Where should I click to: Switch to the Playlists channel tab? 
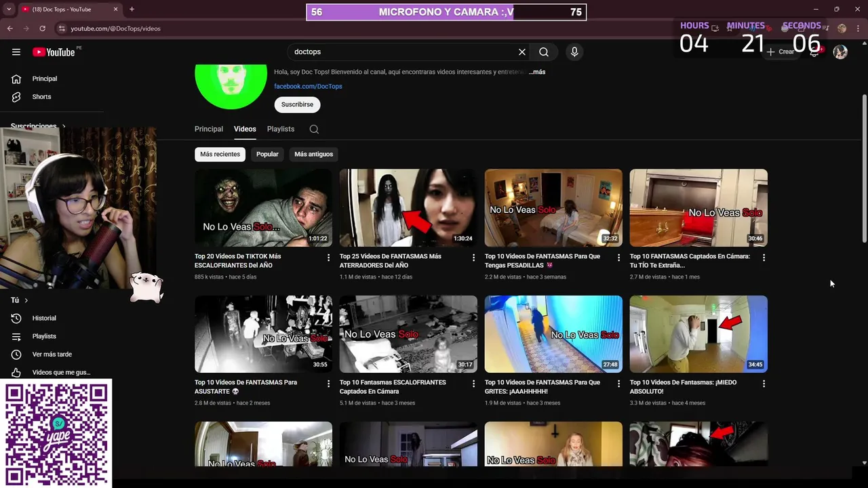point(281,129)
